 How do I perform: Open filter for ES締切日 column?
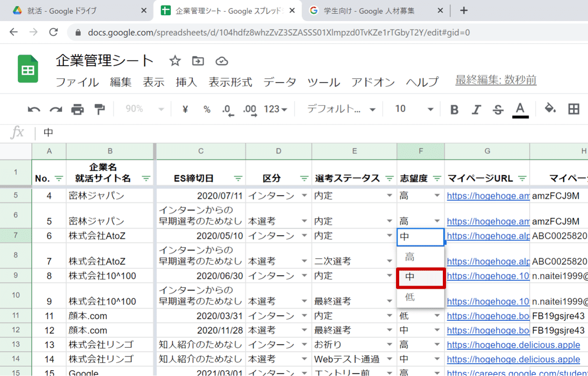[238, 178]
